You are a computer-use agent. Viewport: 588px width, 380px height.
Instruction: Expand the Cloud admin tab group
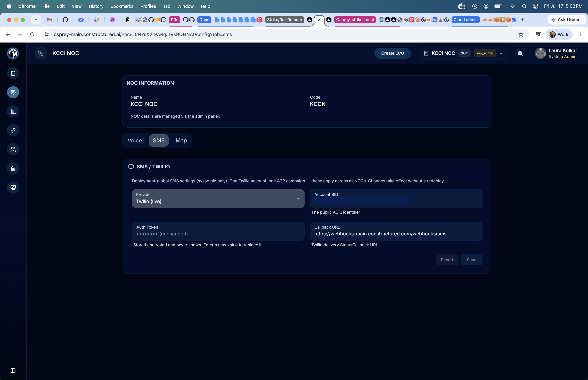(x=465, y=20)
